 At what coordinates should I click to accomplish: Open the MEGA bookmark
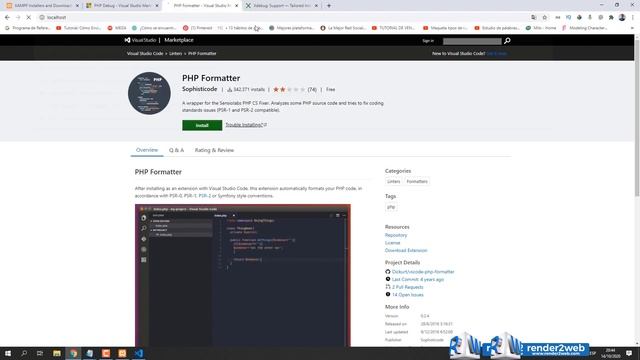pyautogui.click(x=117, y=28)
